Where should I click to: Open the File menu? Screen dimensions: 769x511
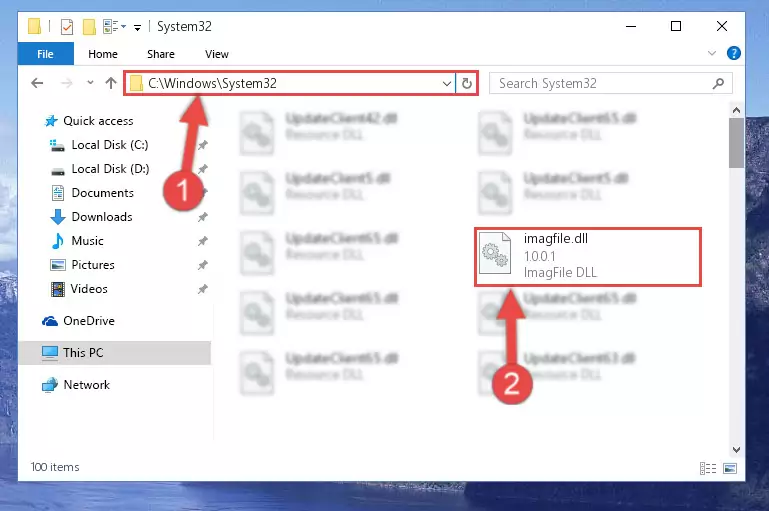click(x=46, y=54)
